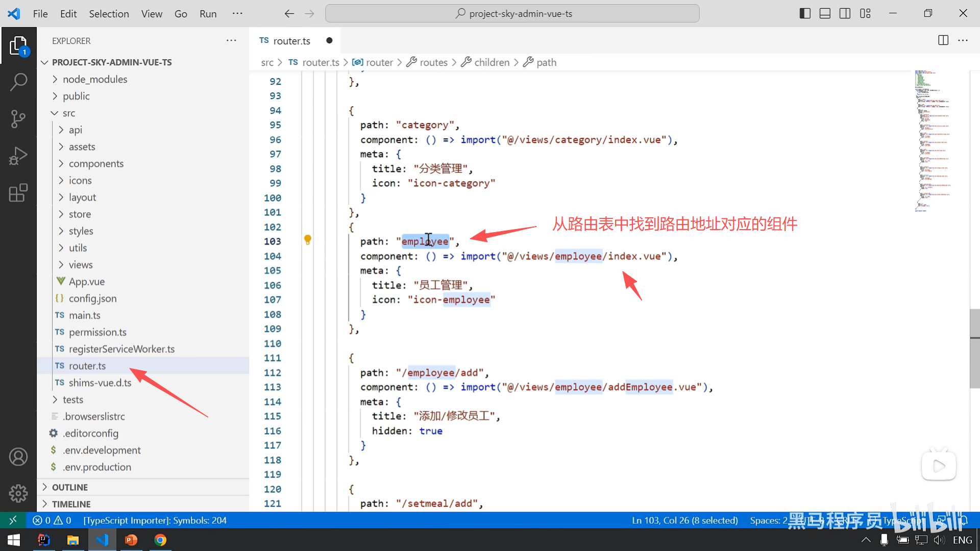
Task: Expand the OUTLINE section
Action: point(70,487)
